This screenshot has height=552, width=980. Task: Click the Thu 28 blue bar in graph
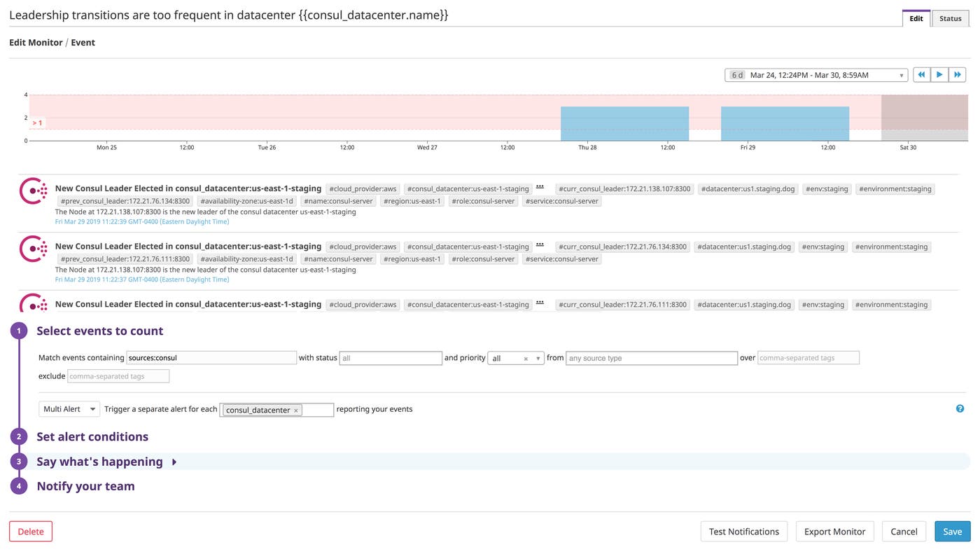click(x=624, y=123)
